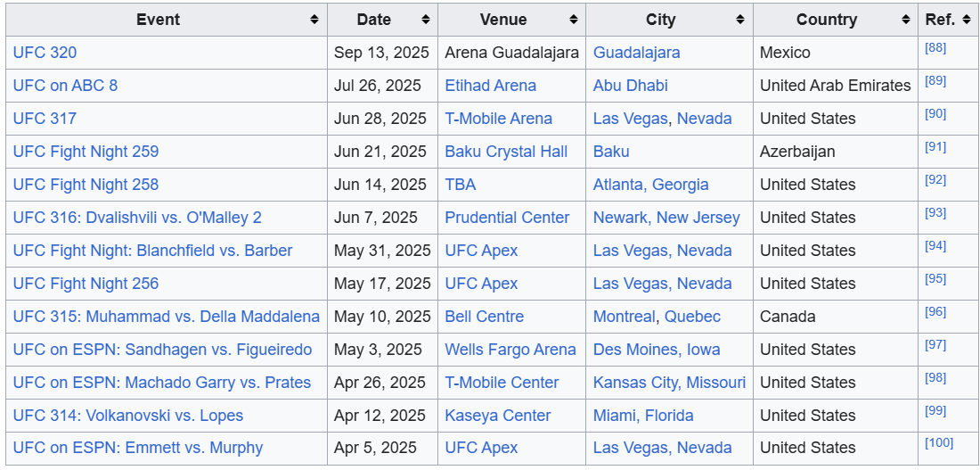Open the Kansas City, Missouri link

[669, 383]
